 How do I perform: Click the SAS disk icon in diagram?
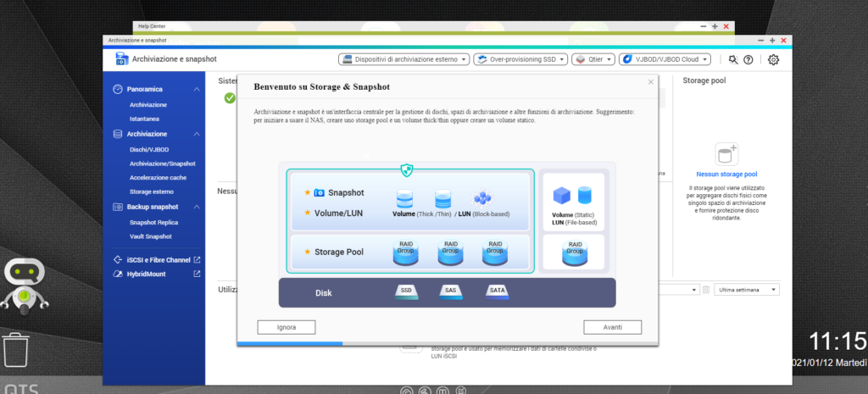(451, 292)
